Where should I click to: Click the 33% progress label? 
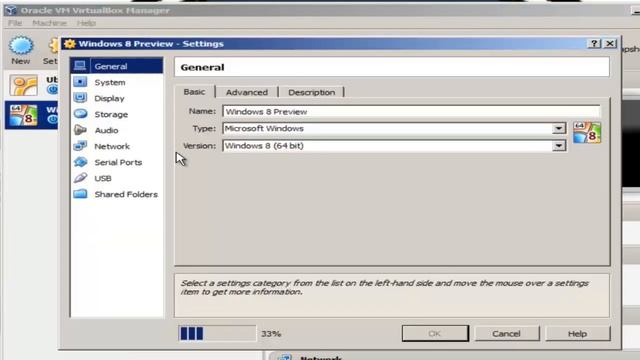[x=271, y=333]
